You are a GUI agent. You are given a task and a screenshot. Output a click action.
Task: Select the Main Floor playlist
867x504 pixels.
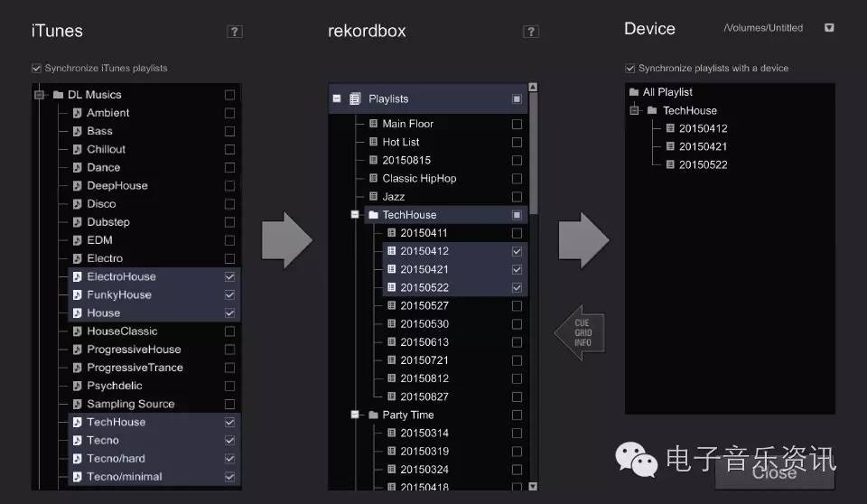[x=407, y=124]
